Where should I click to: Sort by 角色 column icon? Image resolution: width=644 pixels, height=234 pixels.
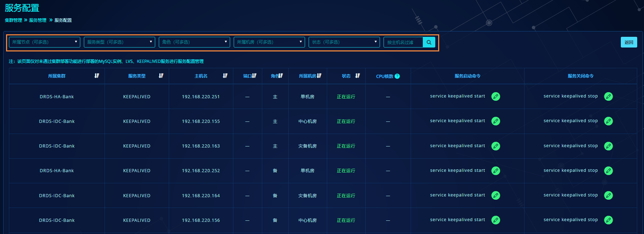click(x=280, y=76)
